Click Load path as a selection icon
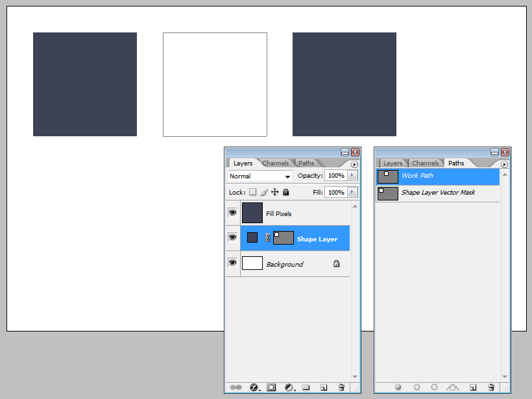The width and height of the screenshot is (532, 399). [x=434, y=387]
